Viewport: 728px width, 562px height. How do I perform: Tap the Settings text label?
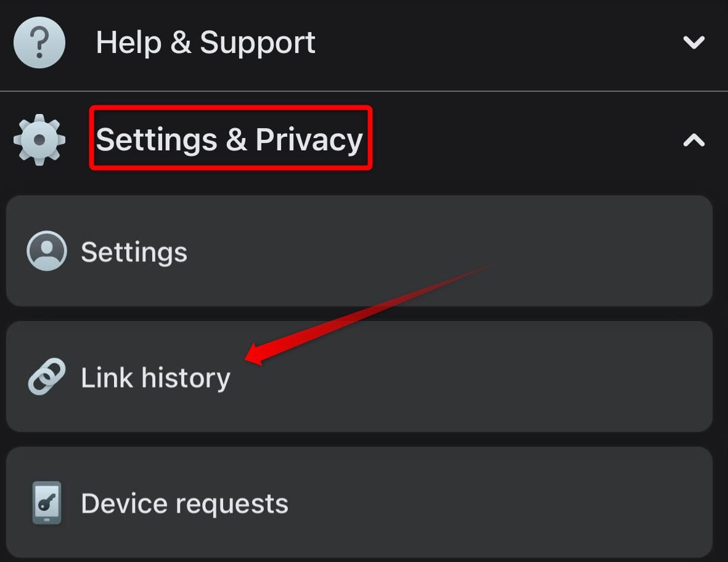134,252
